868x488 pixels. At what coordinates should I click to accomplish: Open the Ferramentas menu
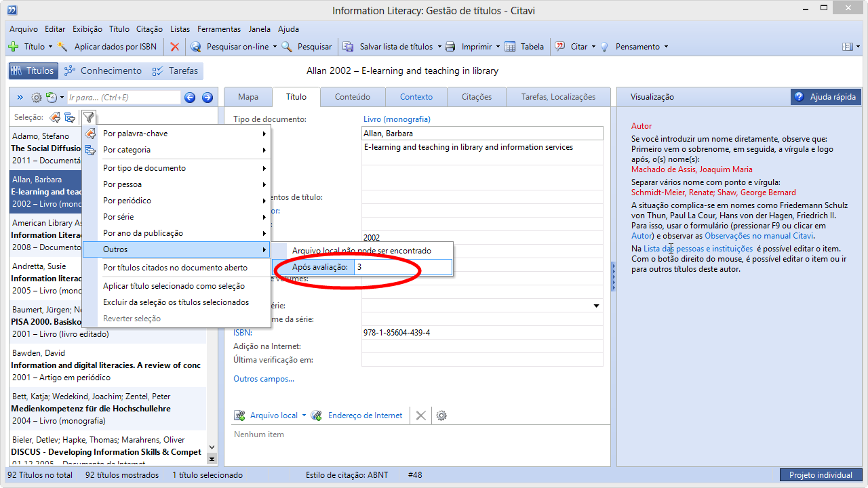tap(219, 29)
